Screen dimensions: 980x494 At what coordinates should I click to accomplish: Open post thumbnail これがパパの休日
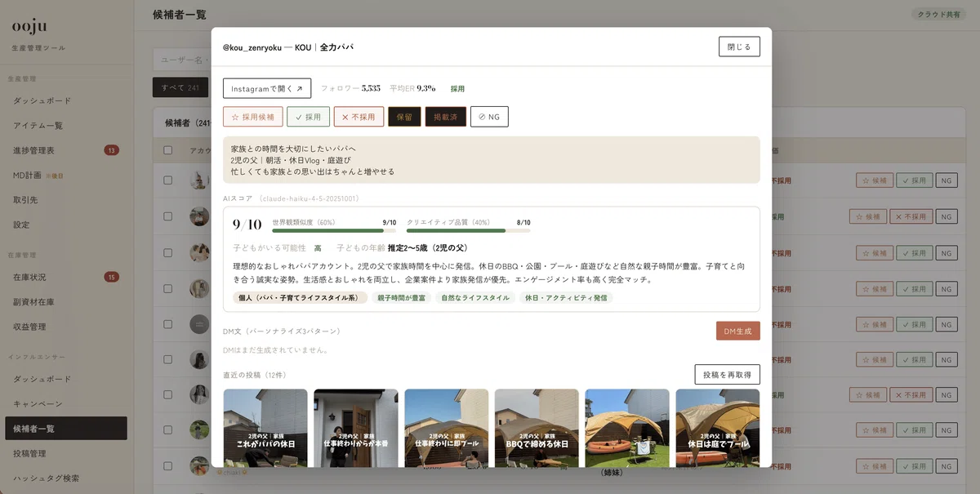265,428
